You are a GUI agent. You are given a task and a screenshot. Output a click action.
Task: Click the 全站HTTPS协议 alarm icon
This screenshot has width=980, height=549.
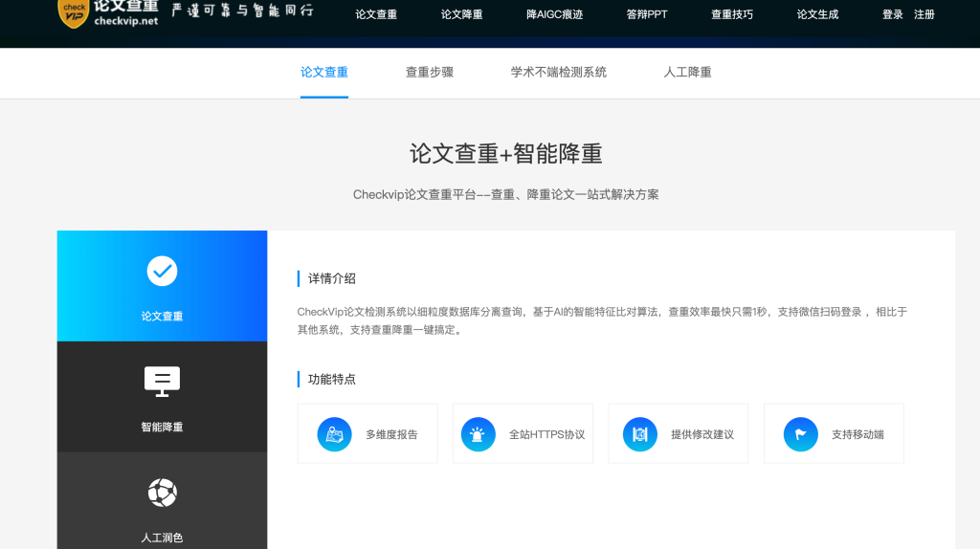478,434
